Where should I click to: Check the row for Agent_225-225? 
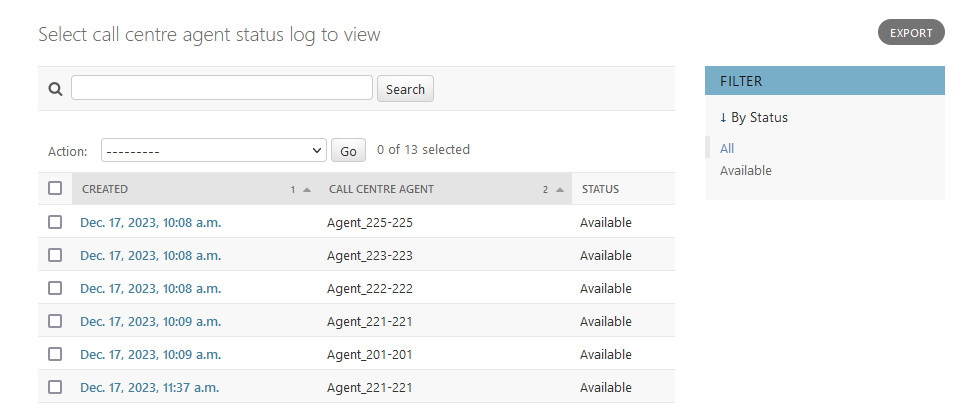click(x=55, y=222)
